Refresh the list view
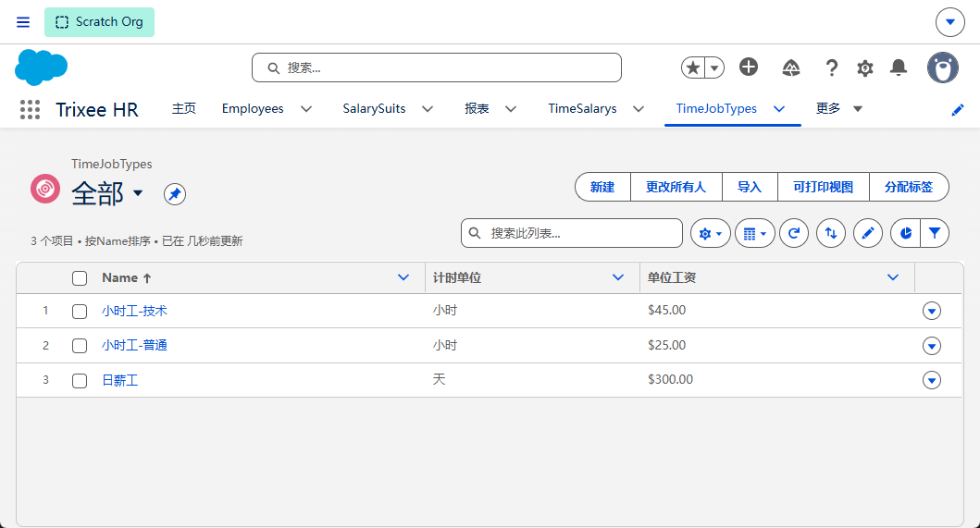The width and height of the screenshot is (980, 528). [794, 233]
